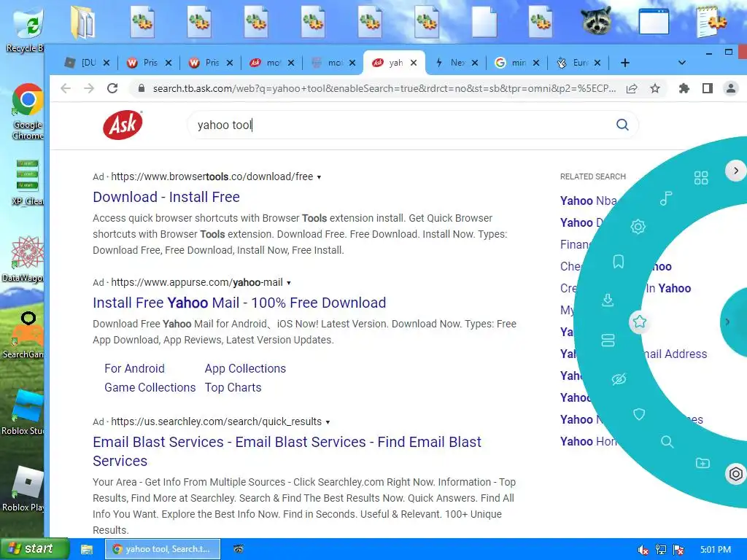Close the active yah tab
Screen dimensions: 747x560
(x=414, y=63)
